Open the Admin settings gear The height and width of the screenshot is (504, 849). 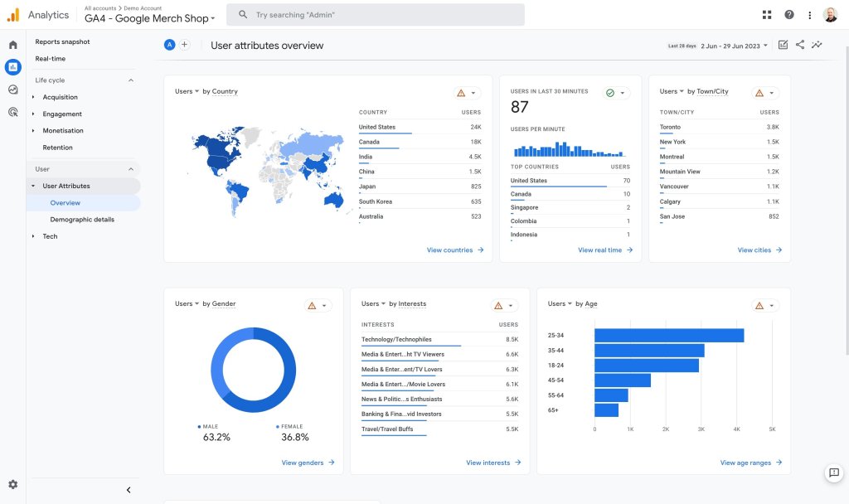point(13,484)
